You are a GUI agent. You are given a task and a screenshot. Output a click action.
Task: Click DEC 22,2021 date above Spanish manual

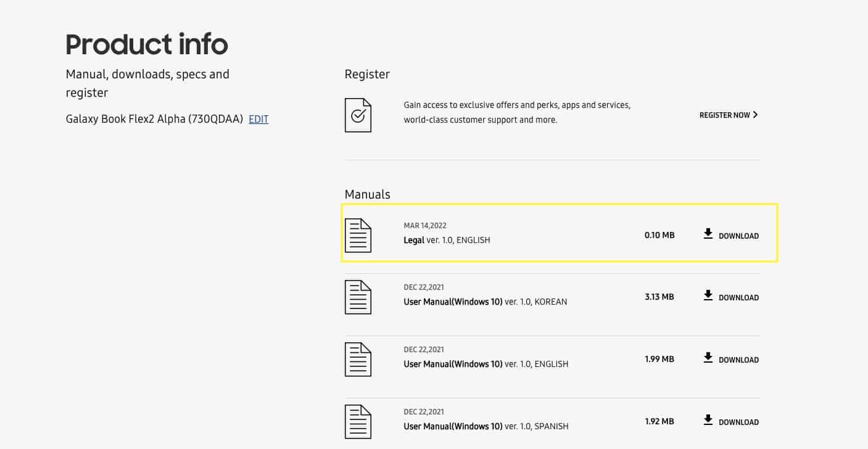425,412
